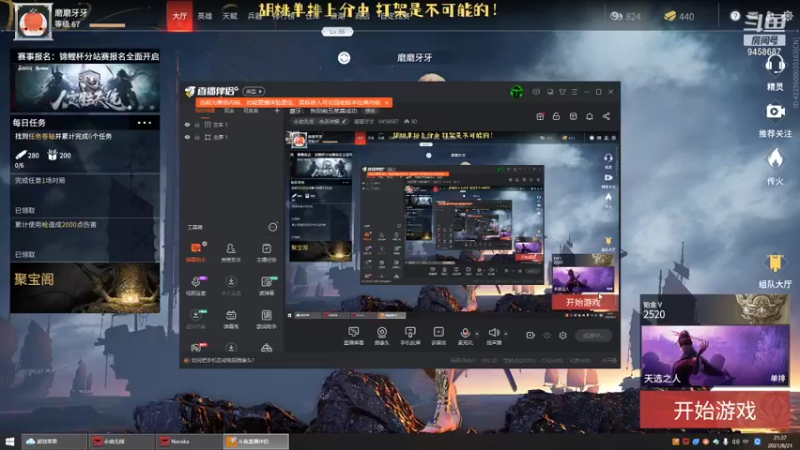Image resolution: width=800 pixels, height=450 pixels.
Task: Click the Lv.36 level badge
Action: 337,32
